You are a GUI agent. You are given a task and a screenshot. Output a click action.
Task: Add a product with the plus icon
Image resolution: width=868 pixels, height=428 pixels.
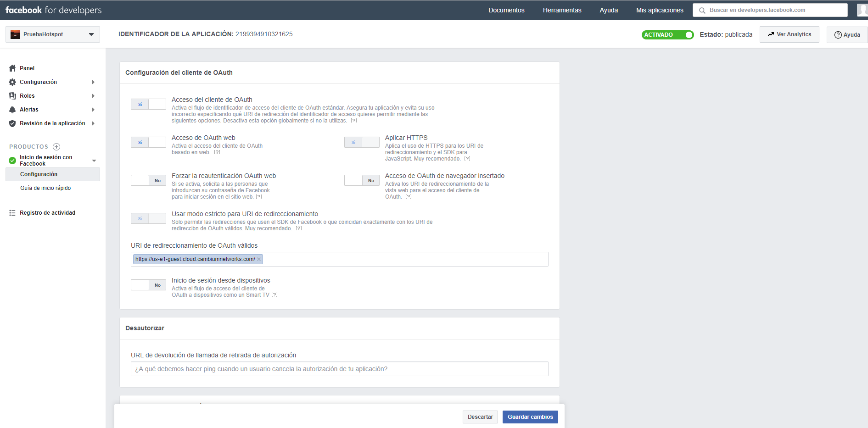point(56,147)
